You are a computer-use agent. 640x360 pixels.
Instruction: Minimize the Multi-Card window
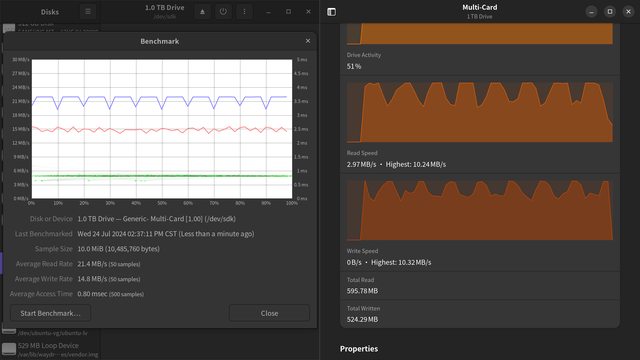point(591,12)
